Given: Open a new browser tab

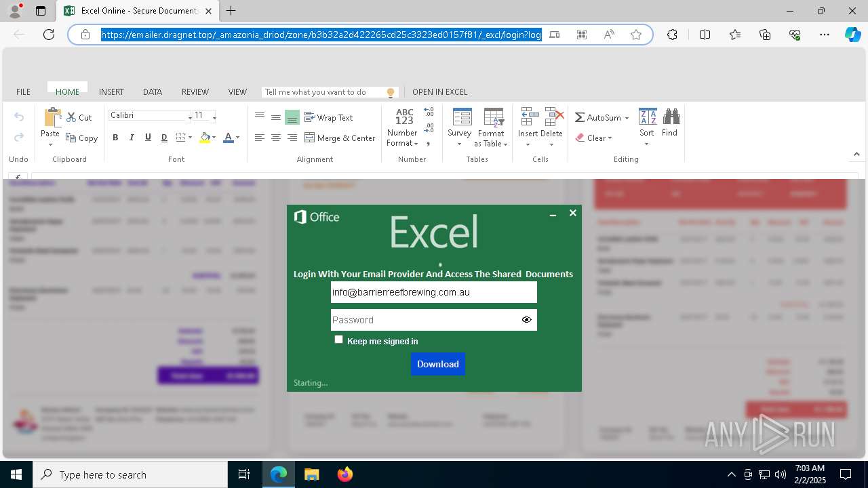Looking at the screenshot, I should pyautogui.click(x=231, y=11).
